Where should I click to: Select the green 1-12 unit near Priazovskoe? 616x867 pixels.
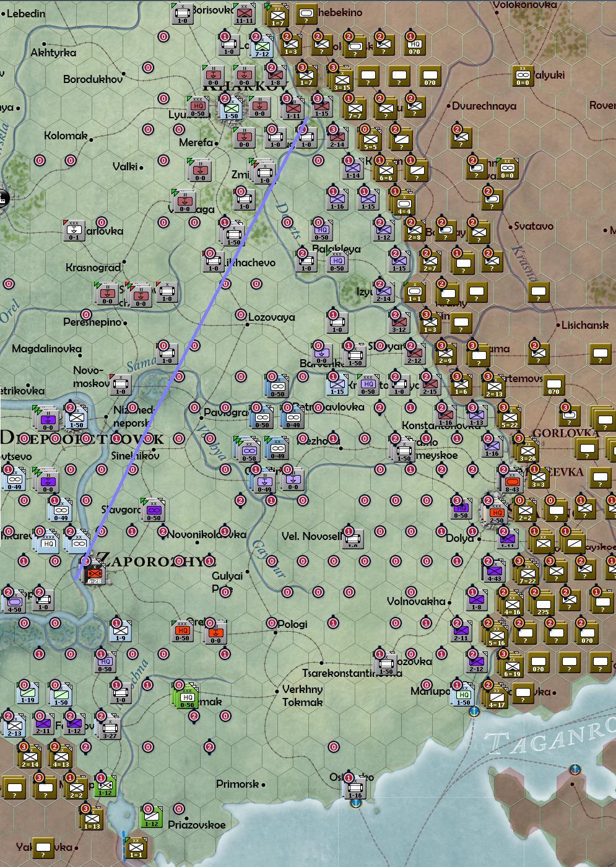[151, 817]
